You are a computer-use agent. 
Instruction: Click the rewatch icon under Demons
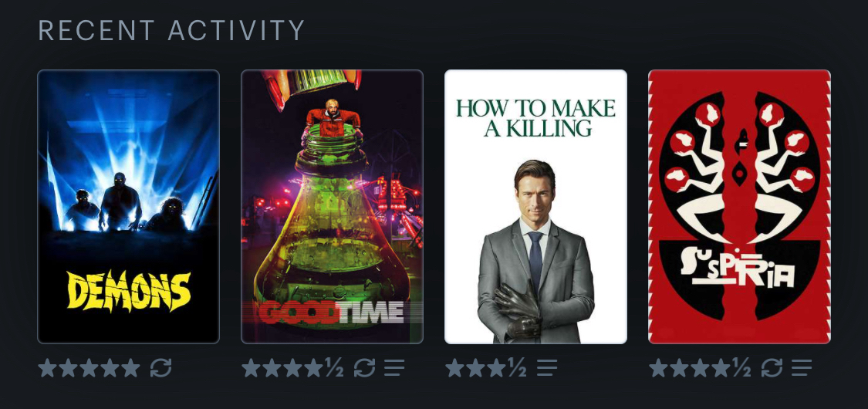click(161, 367)
